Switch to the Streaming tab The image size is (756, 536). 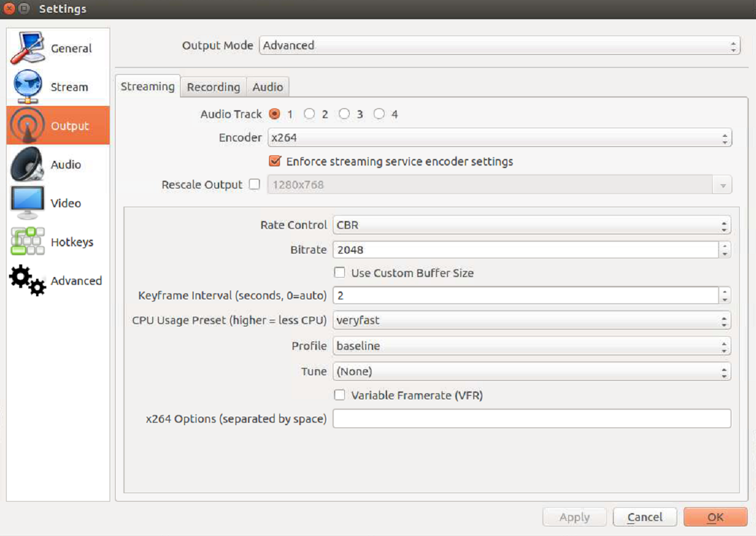pyautogui.click(x=147, y=86)
